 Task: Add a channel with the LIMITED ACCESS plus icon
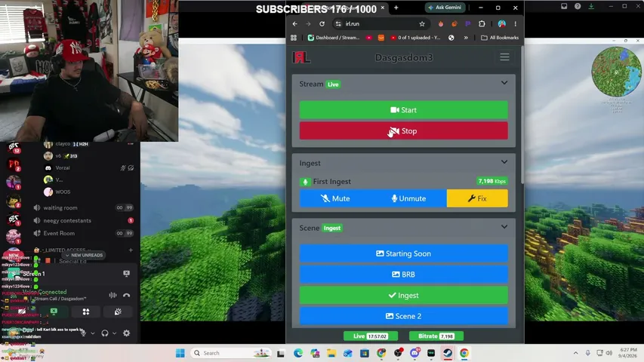pyautogui.click(x=131, y=250)
